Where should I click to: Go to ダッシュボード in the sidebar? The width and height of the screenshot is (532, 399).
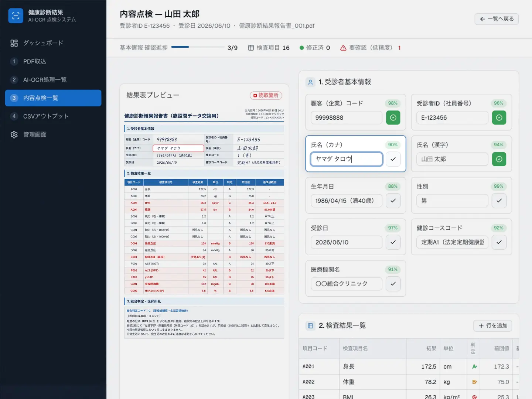pyautogui.click(x=53, y=43)
